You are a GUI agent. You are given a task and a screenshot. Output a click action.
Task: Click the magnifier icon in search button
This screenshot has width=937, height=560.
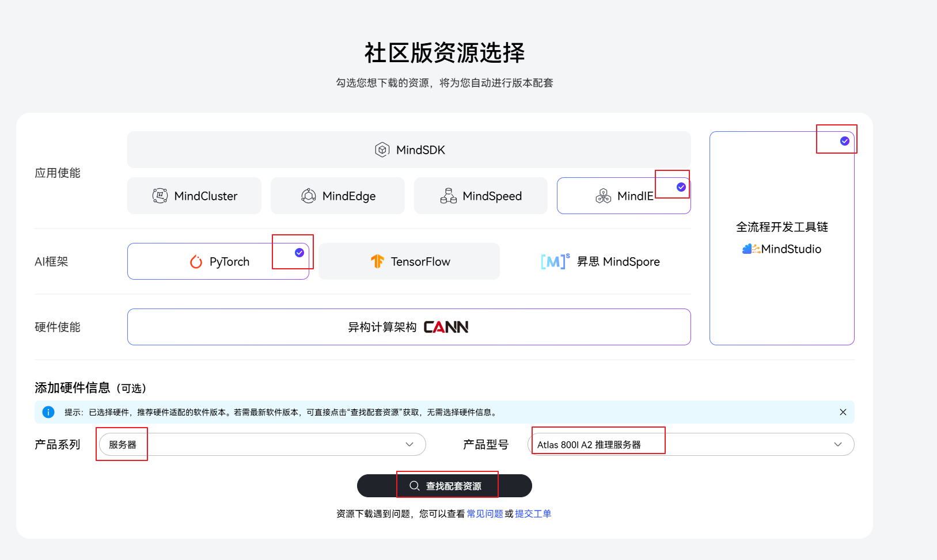(x=414, y=486)
